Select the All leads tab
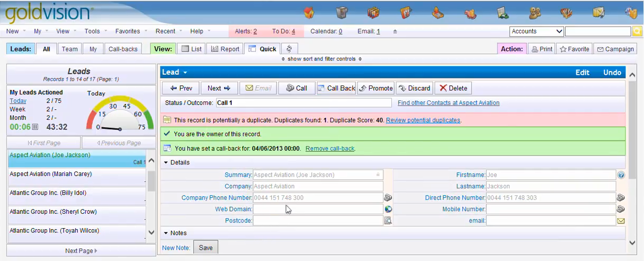 click(47, 49)
